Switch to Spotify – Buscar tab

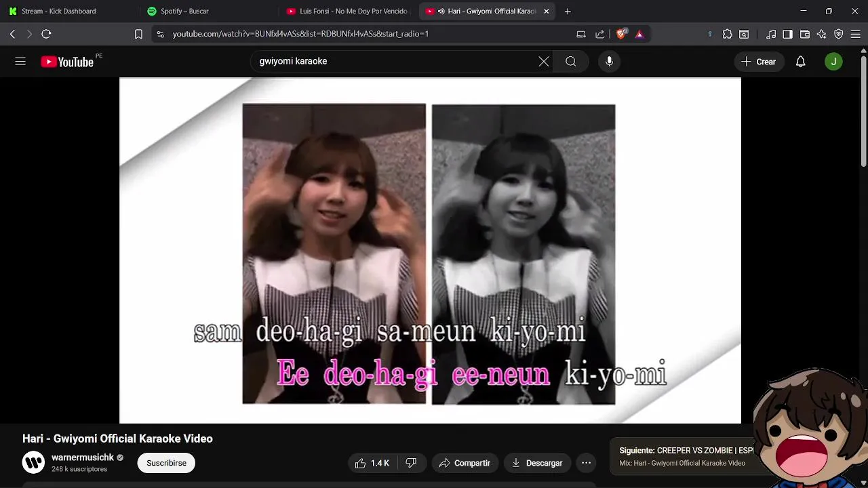click(x=208, y=11)
